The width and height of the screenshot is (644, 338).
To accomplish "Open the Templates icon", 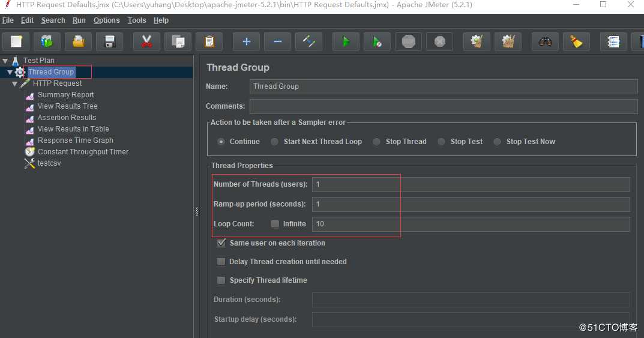I will pyautogui.click(x=47, y=41).
